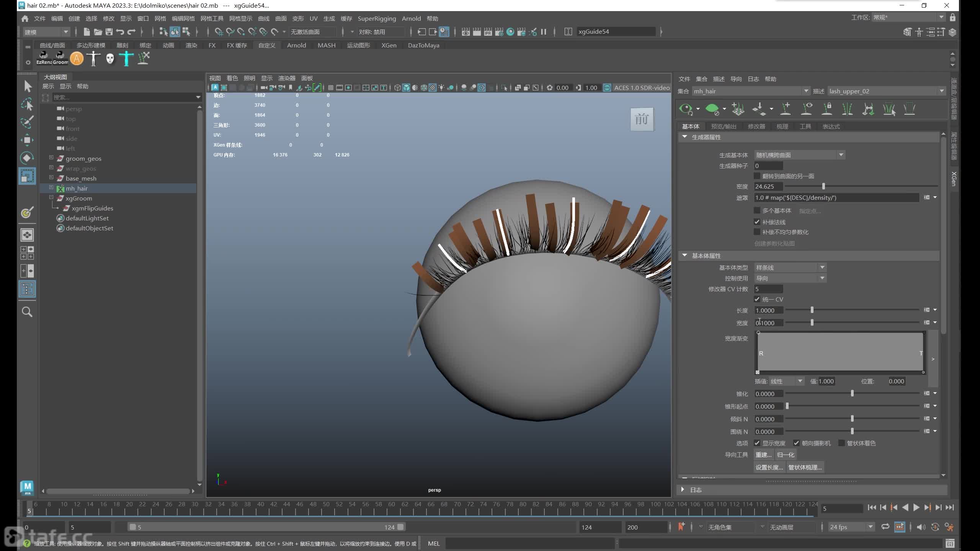The image size is (980, 551).
Task: Open the 24 fps frame rate dropdown
Action: point(851,527)
